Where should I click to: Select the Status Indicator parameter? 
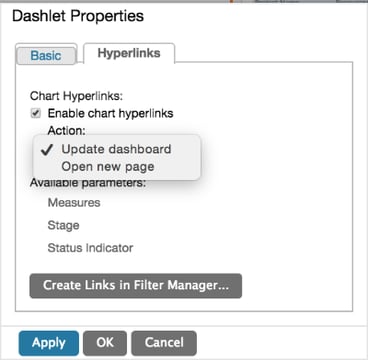click(x=90, y=248)
